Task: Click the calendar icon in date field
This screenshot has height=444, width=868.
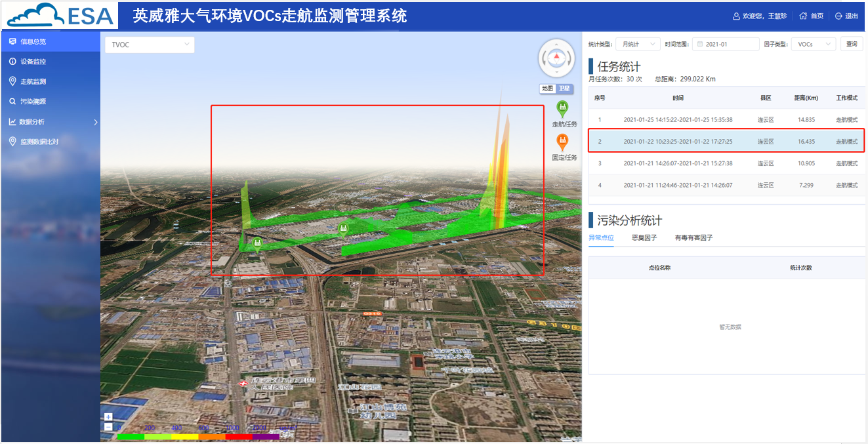Action: [700, 45]
